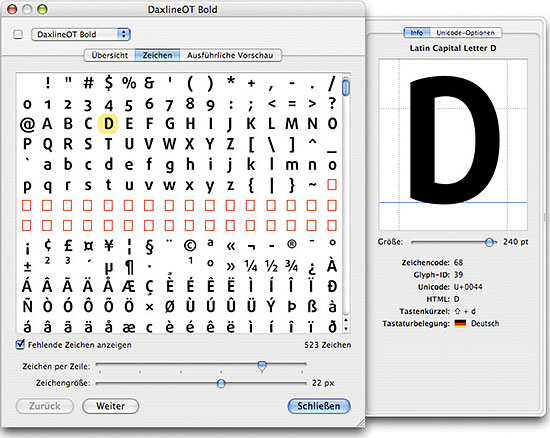Choose the one-half fraction ½ glyph
Viewport: 550px width, 438px height.
271,267
